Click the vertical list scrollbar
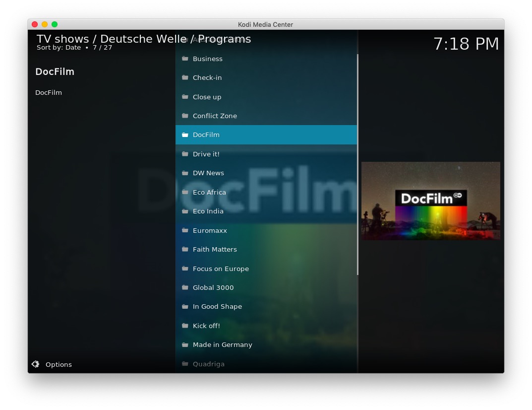Screen dimensions: 532x410 point(357,164)
